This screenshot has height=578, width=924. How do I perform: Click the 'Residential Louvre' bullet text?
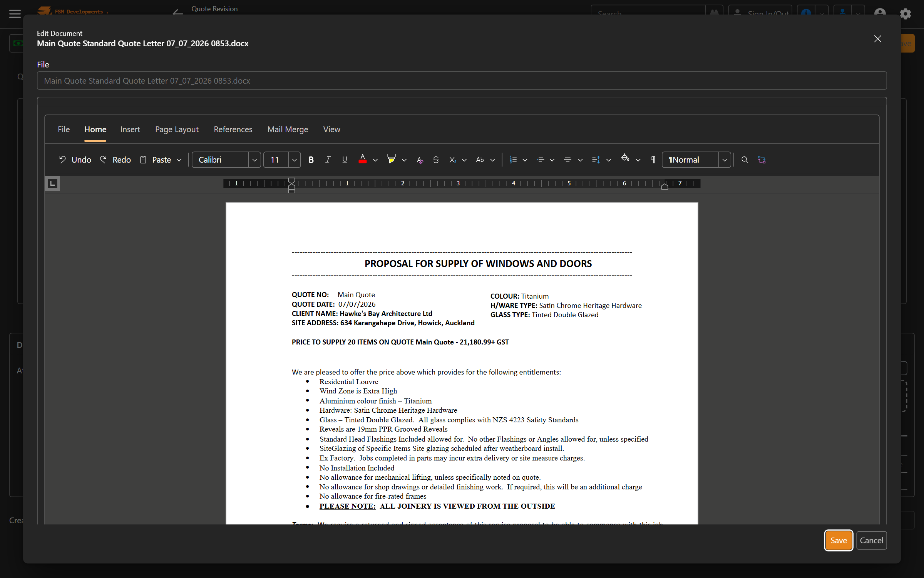348,381
